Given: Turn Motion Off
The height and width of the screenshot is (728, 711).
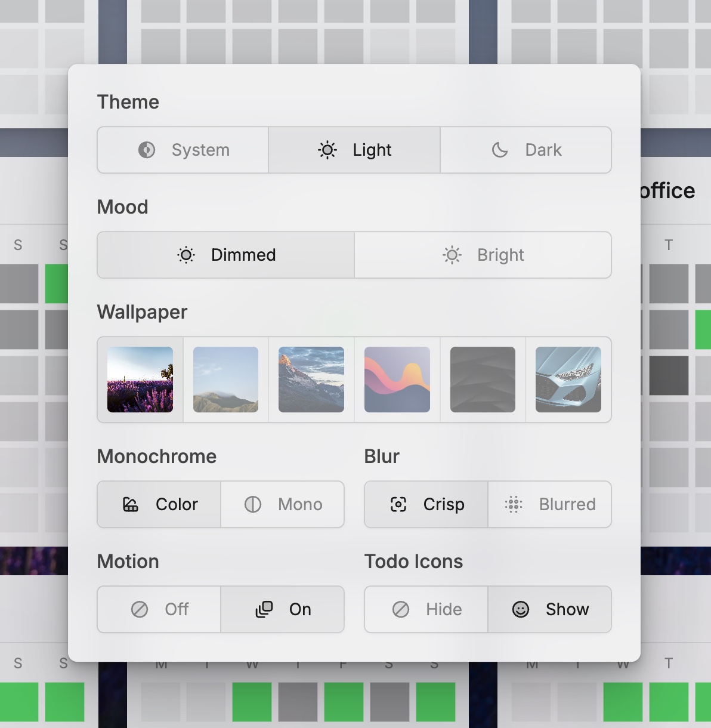Looking at the screenshot, I should click(159, 609).
